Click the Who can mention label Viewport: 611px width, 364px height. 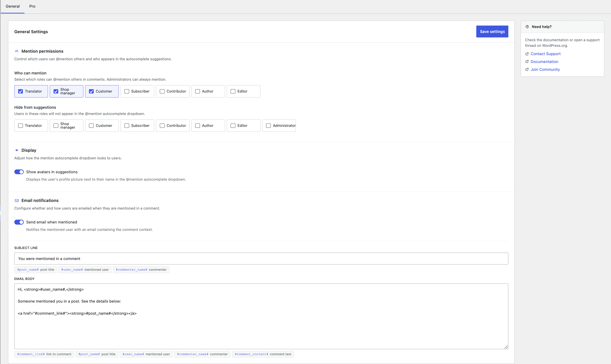tap(30, 73)
